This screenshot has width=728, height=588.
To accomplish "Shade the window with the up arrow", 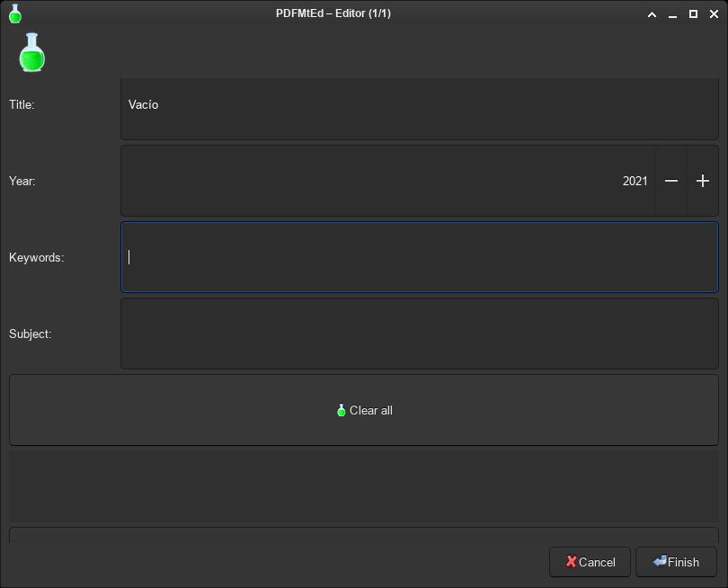I will [652, 14].
